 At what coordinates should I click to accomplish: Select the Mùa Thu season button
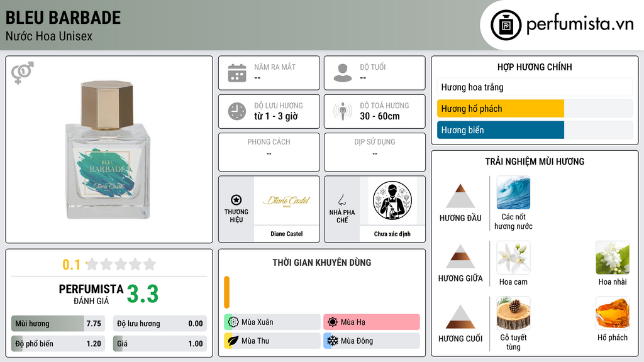pos(272,341)
